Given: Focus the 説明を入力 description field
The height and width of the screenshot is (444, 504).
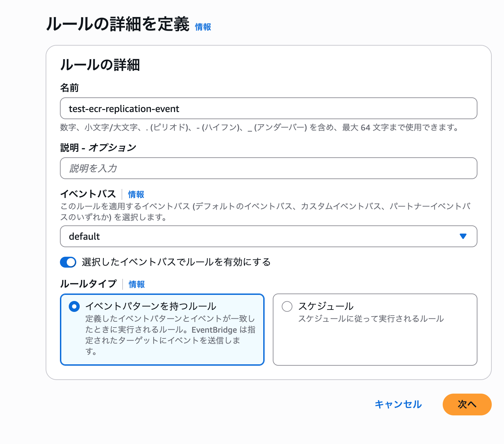Looking at the screenshot, I should 268,168.
